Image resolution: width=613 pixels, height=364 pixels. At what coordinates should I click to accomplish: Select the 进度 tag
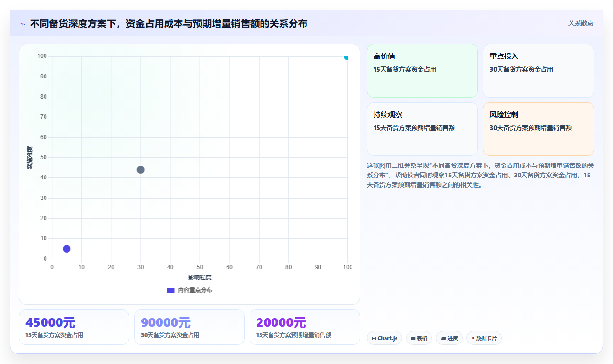pos(449,338)
